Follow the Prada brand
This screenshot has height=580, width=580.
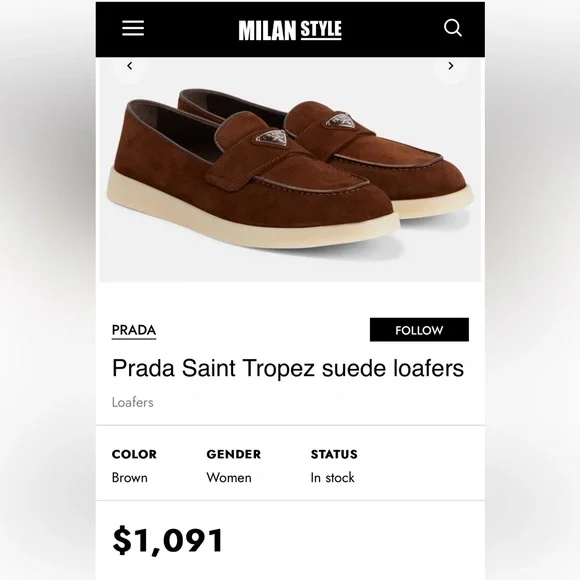pos(419,330)
